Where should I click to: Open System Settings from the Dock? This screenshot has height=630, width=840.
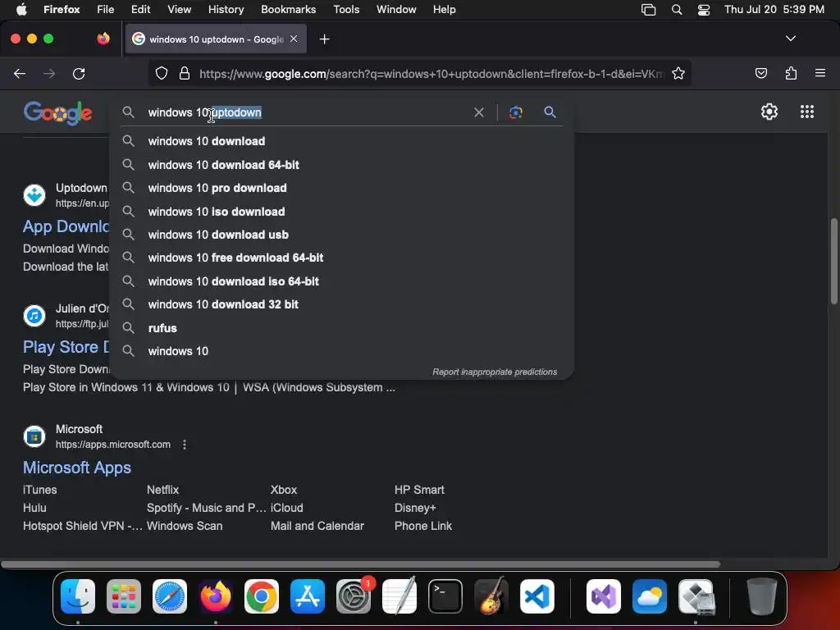click(x=354, y=596)
